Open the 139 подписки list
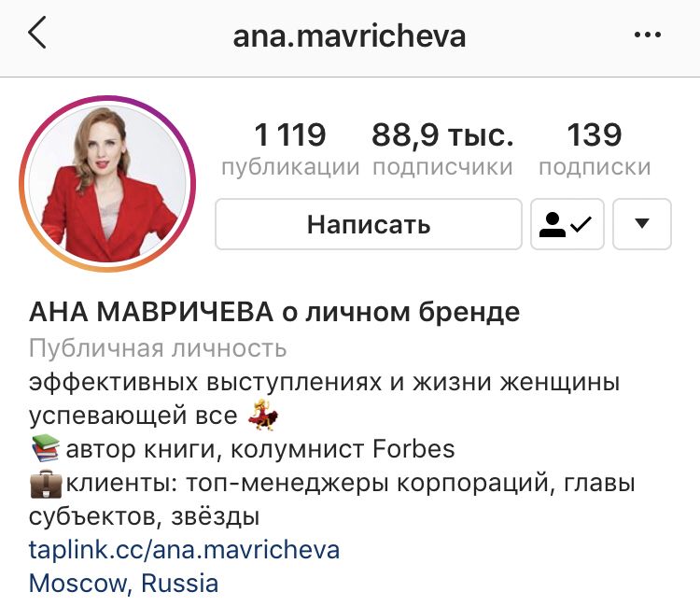This screenshot has width=700, height=606. [595, 148]
